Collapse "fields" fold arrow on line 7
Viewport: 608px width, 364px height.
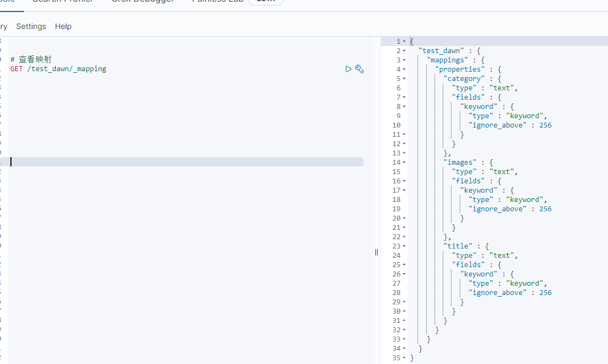coord(404,97)
